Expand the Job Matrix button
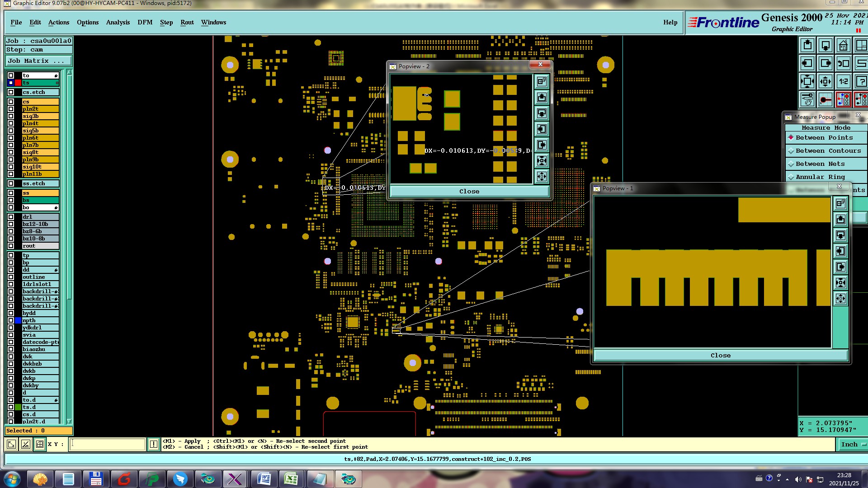The width and height of the screenshot is (868, 488). point(38,61)
